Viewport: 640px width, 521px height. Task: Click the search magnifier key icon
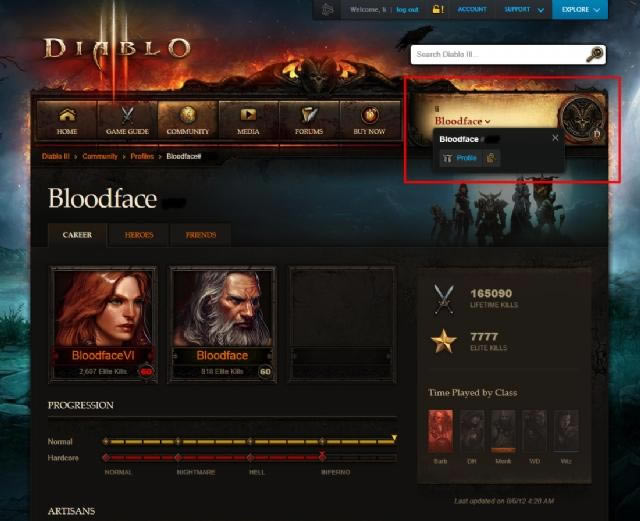(595, 54)
